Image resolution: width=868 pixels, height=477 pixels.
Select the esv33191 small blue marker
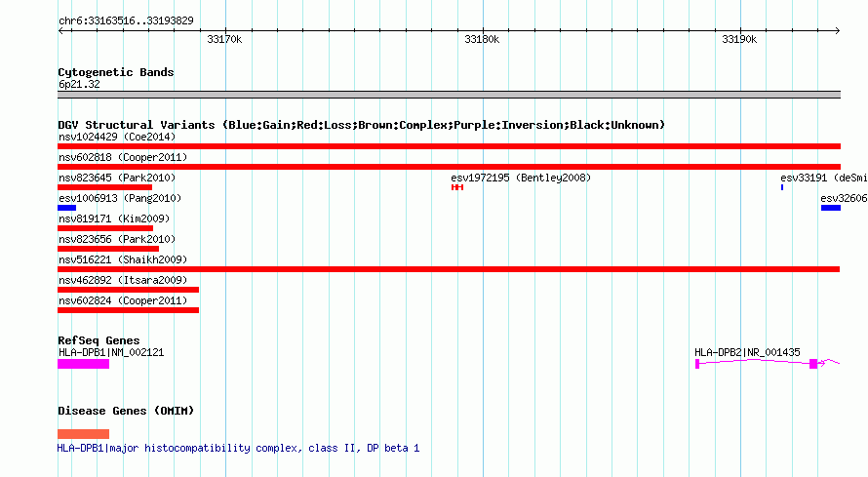782,187
